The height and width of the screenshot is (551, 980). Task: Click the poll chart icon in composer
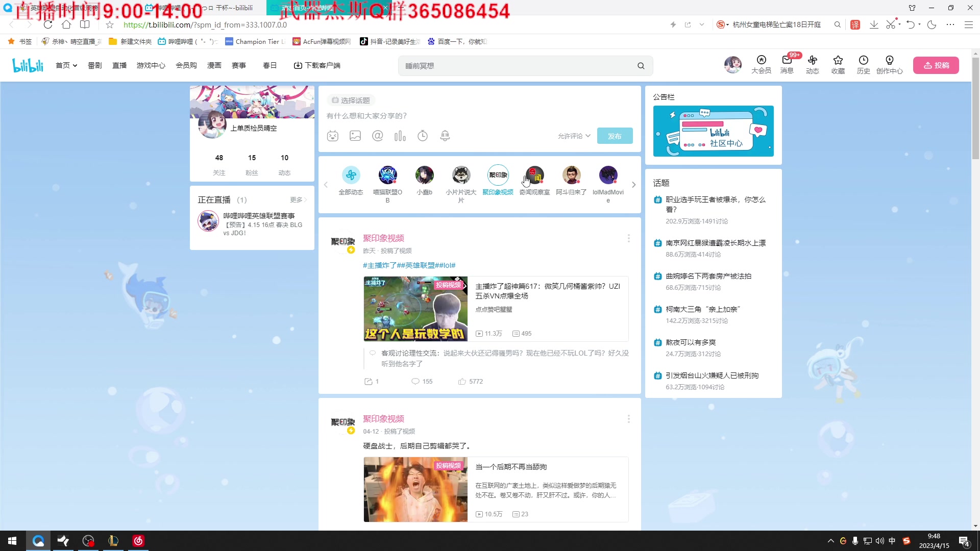click(400, 136)
